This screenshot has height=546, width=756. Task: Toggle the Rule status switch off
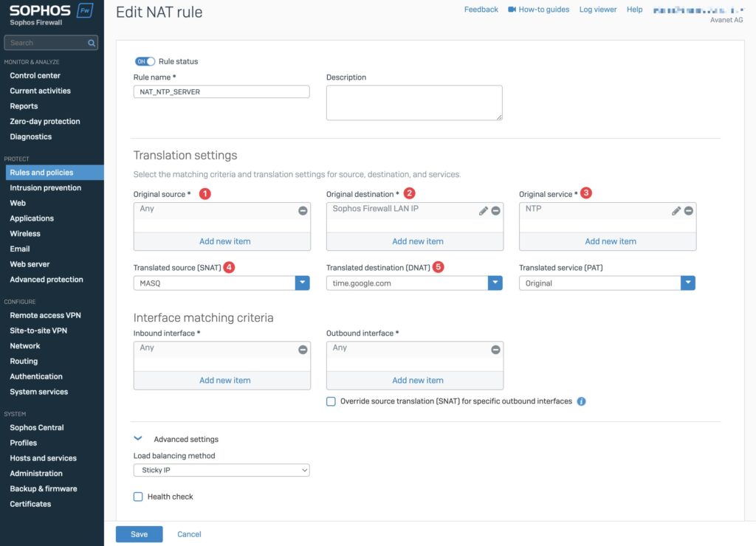(x=143, y=61)
